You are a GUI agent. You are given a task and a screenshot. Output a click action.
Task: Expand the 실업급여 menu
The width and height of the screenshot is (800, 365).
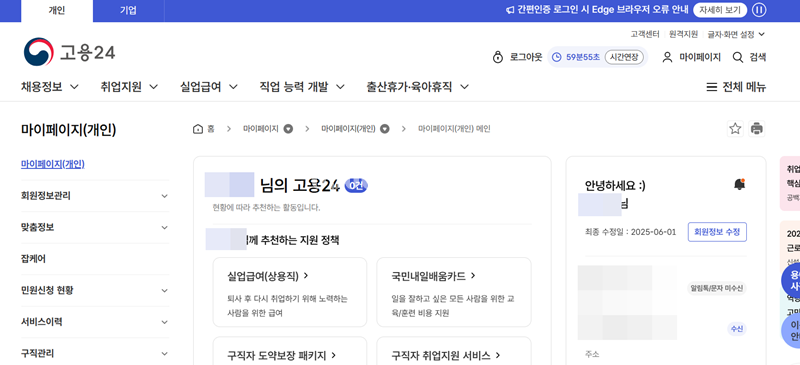(x=209, y=87)
